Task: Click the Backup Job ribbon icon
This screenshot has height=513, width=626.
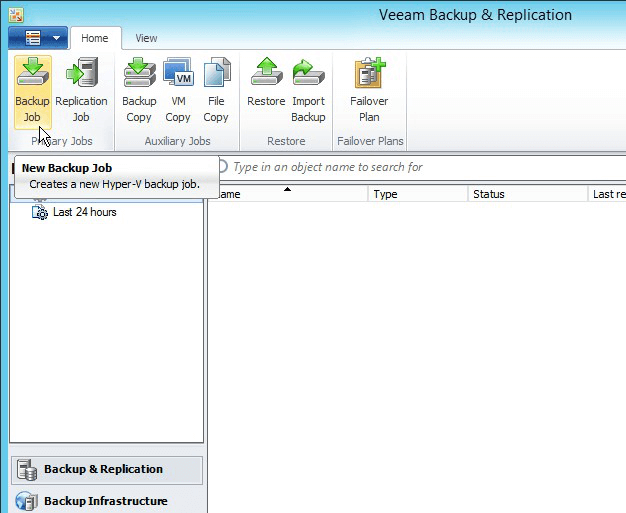Action: pyautogui.click(x=32, y=90)
